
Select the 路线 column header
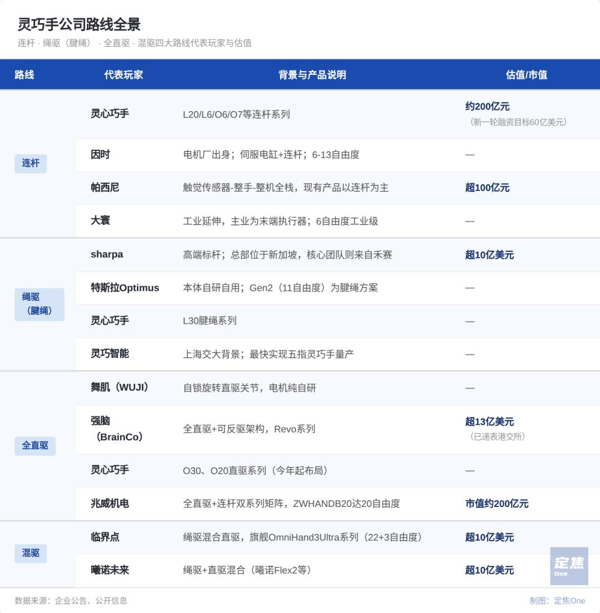(x=24, y=75)
